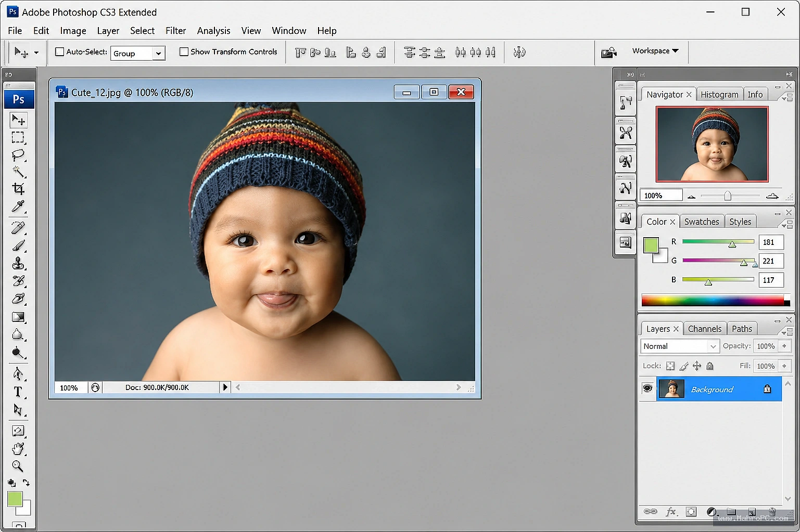Switch to the Paths tab
The image size is (800, 532).
coord(742,329)
